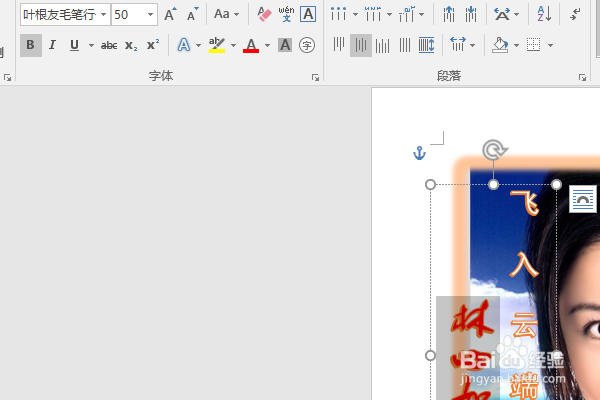Increase font size with Grow Font icon
The height and width of the screenshot is (400, 600).
[x=170, y=14]
